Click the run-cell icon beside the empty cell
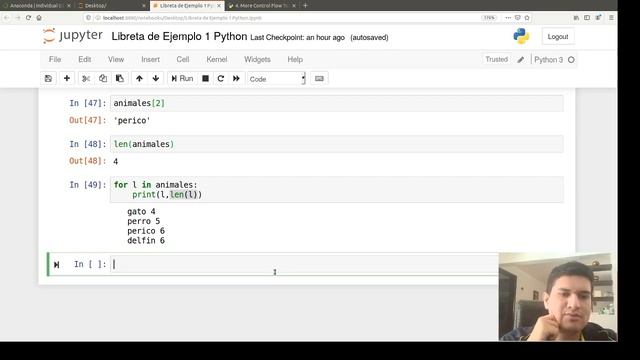This screenshot has width=640, height=360. [x=57, y=265]
